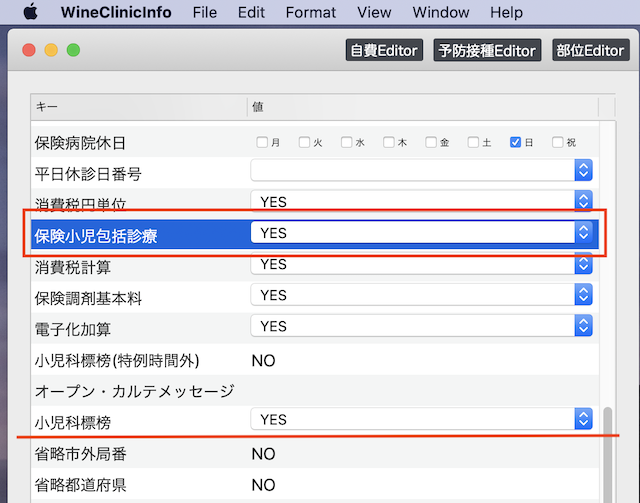Toggle the 月 checkbox for 保険病院休日
Screen dimensions: 640x503
click(262, 142)
